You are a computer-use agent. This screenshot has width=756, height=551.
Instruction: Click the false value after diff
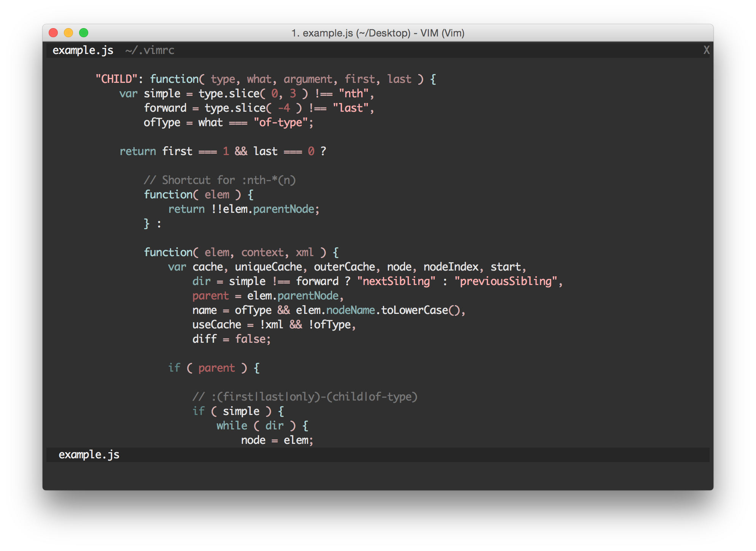tap(250, 339)
